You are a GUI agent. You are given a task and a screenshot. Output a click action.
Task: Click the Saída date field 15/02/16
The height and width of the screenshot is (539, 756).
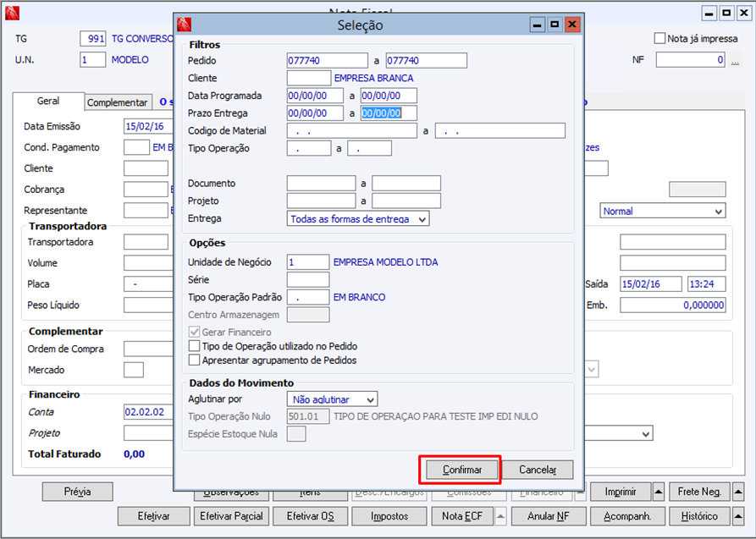[x=651, y=284]
